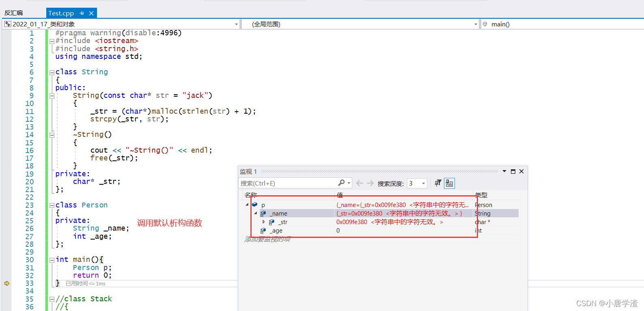Screen dimensions: 644x311
Task: Click the type cell 'Person'
Action: [x=483, y=205]
